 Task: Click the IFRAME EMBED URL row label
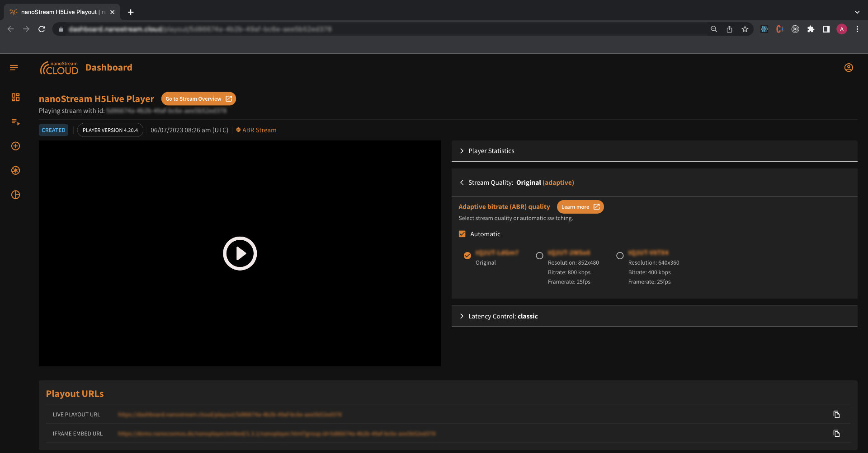pos(78,434)
